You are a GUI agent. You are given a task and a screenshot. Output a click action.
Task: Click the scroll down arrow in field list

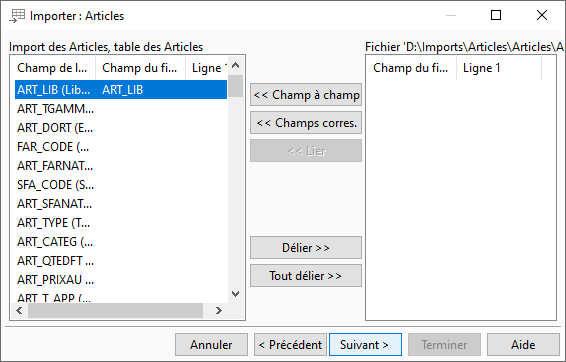[236, 294]
